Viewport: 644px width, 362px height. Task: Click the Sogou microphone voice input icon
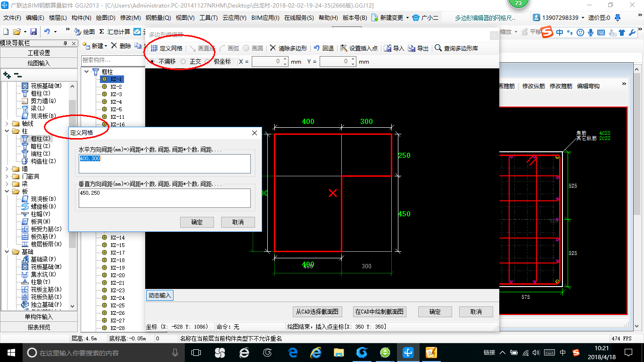click(x=591, y=33)
